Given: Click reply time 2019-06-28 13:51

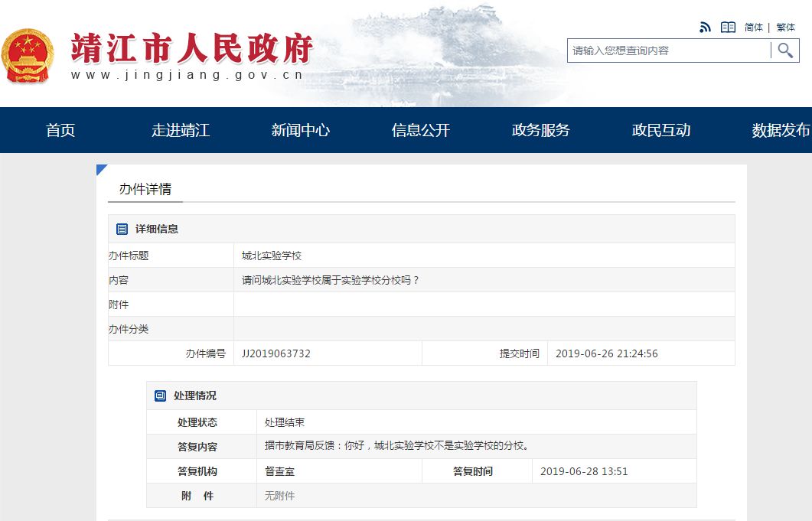Looking at the screenshot, I should point(584,471).
